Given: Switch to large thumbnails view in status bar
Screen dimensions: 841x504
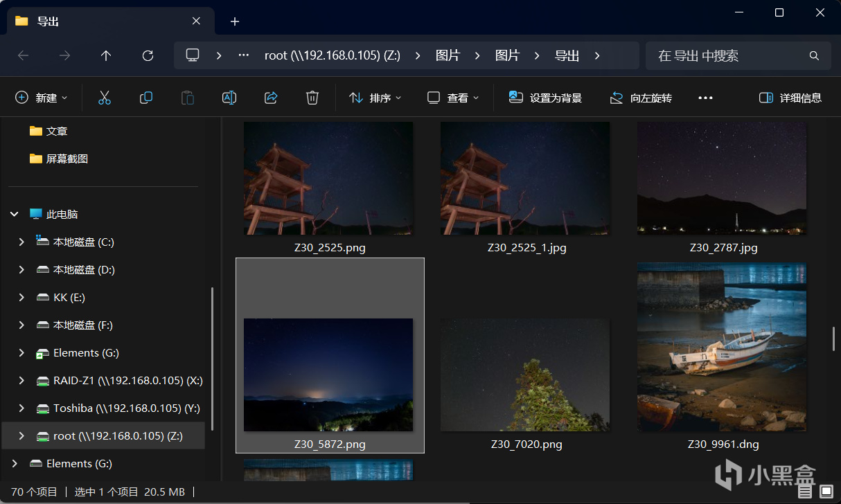Looking at the screenshot, I should [826, 492].
